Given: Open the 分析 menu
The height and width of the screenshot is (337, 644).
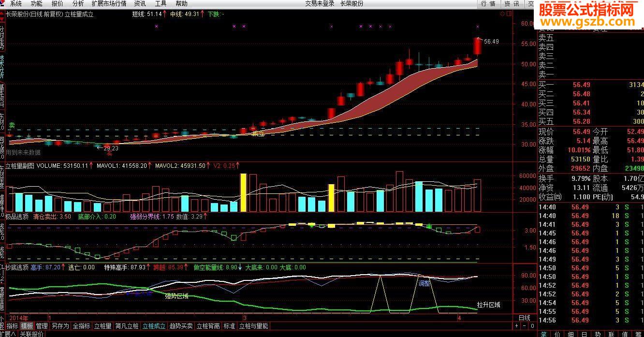Looking at the screenshot, I should [x=78, y=3].
